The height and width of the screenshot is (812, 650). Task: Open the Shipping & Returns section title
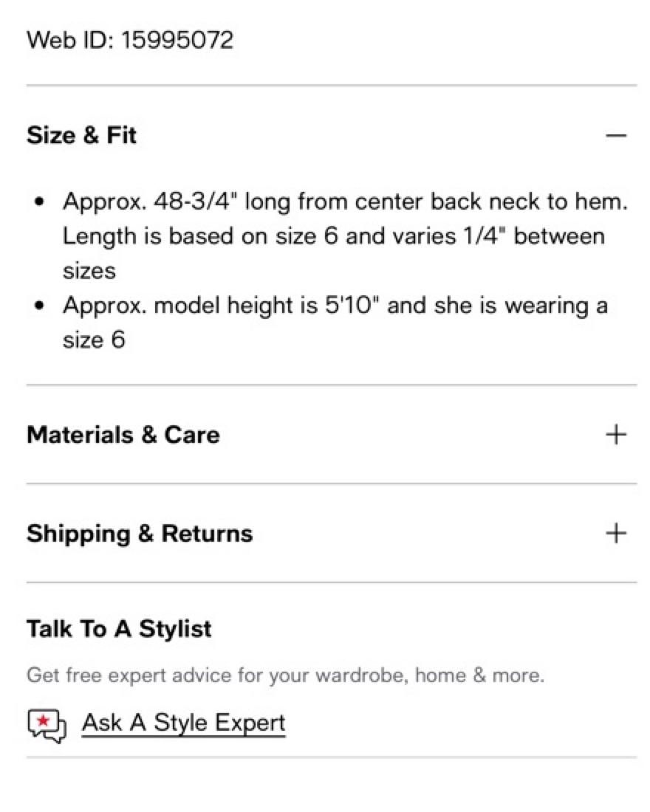click(140, 533)
